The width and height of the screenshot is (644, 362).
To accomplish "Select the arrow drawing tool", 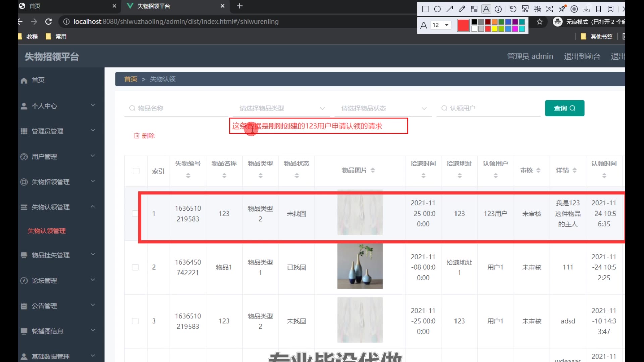I will point(449,9).
